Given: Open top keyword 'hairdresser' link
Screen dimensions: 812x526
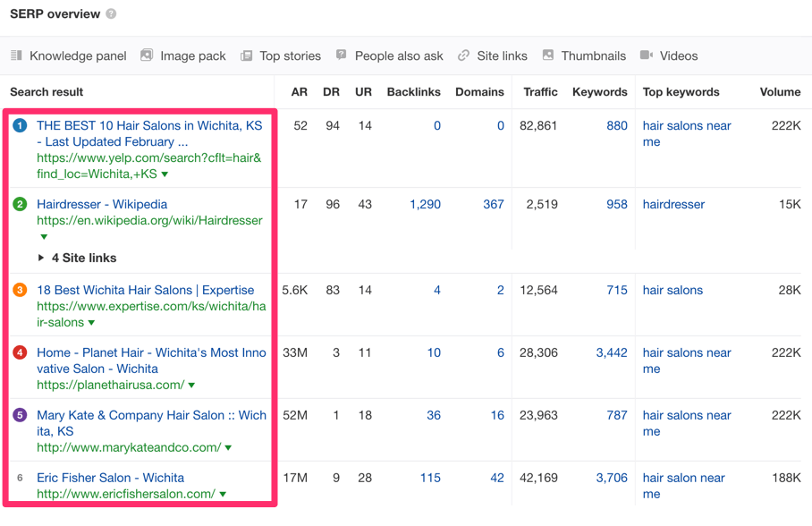Looking at the screenshot, I should (673, 205).
